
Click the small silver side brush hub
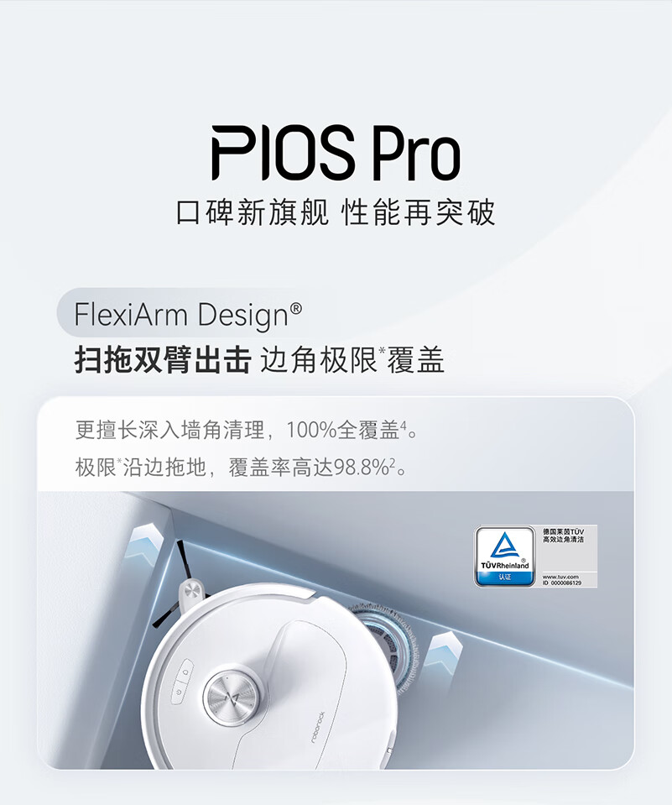192,589
